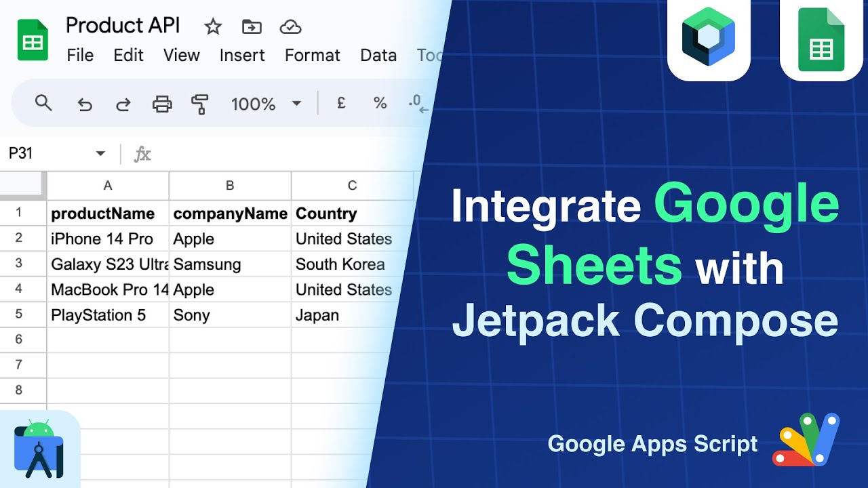Click the print icon
Screen dimensions: 868x488
pos(162,104)
